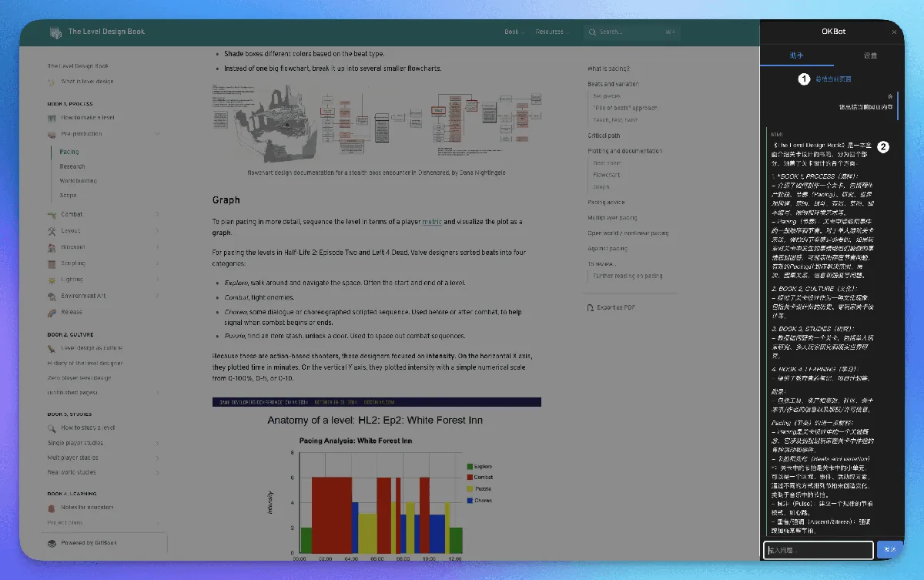Click the Blockout icon in sidebar

(x=52, y=247)
